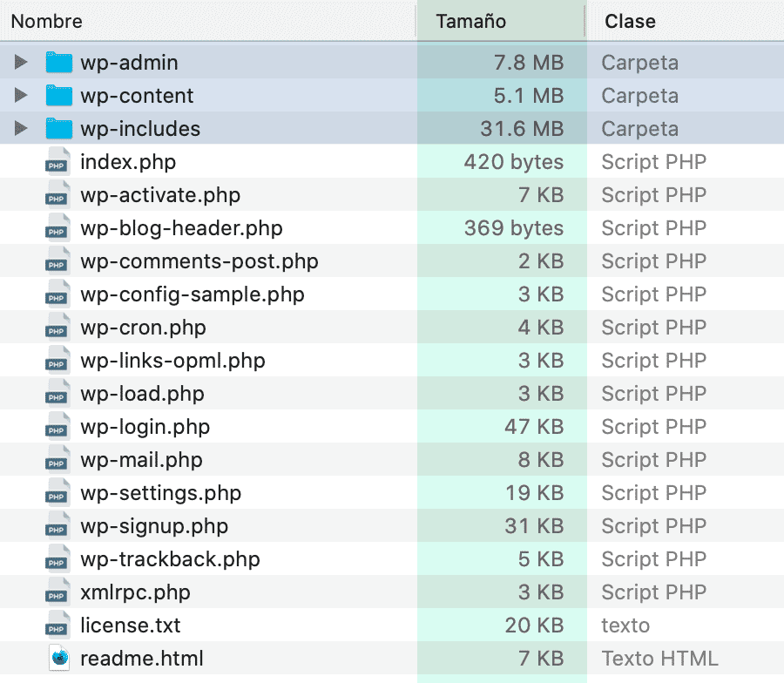Select the wp-cron.php file name
The image size is (784, 683).
(x=143, y=328)
